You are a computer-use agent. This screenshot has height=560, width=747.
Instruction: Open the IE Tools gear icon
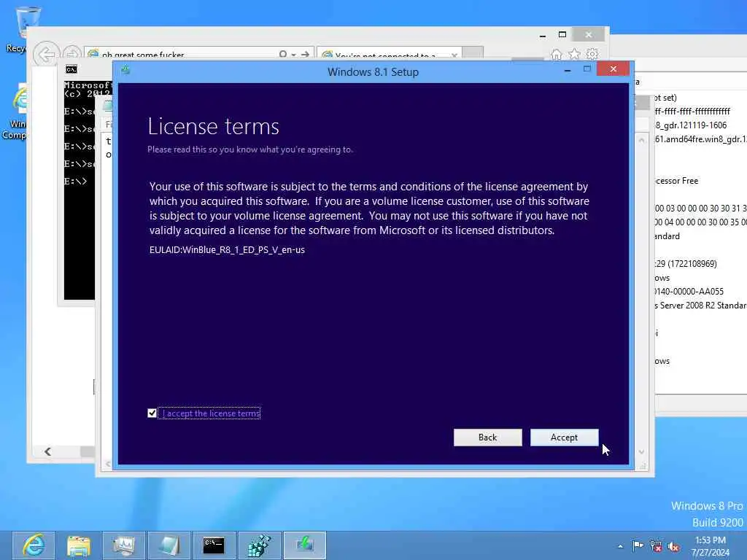(592, 54)
